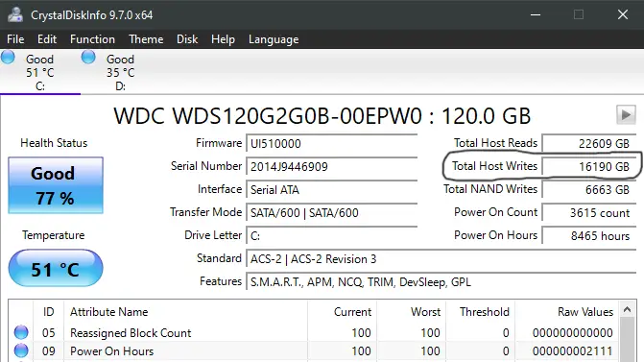Screen dimensions: 644x362
Task: Click status orb of attribute 09 row
Action: [21, 350]
